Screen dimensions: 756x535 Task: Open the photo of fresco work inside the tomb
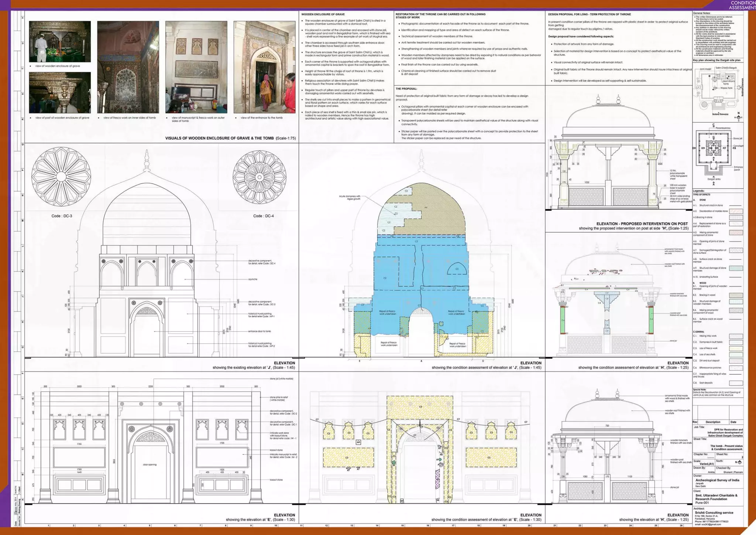pos(128,67)
